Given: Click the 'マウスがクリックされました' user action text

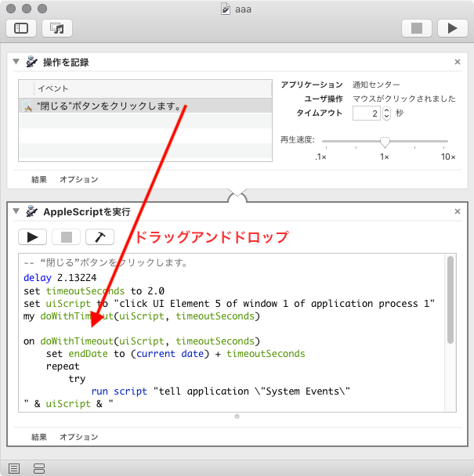Looking at the screenshot, I should point(404,99).
